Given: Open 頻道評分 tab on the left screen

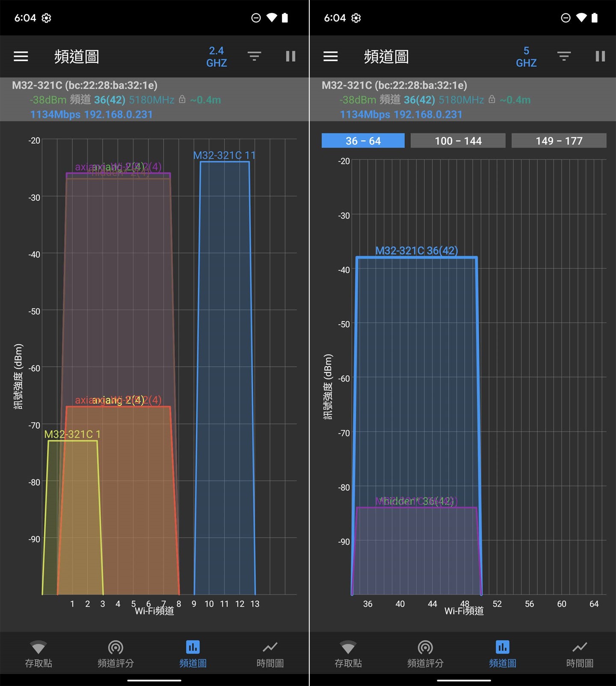Looking at the screenshot, I should click(x=115, y=653).
